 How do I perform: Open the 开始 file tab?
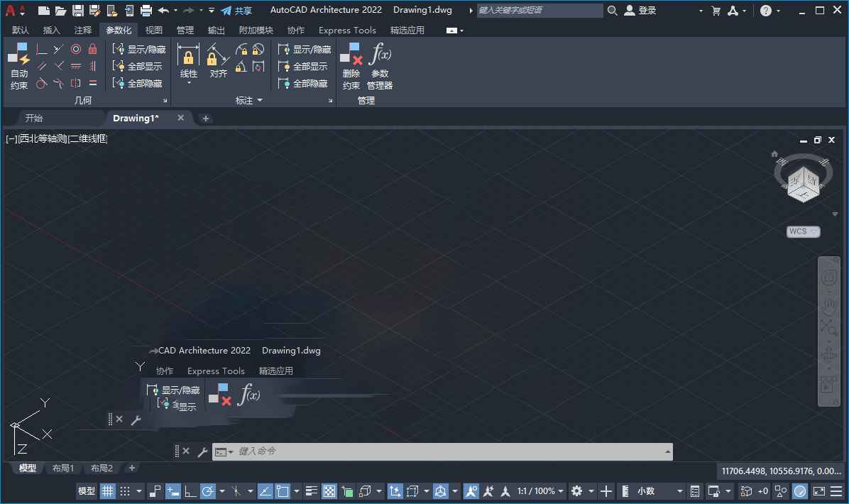[x=33, y=118]
